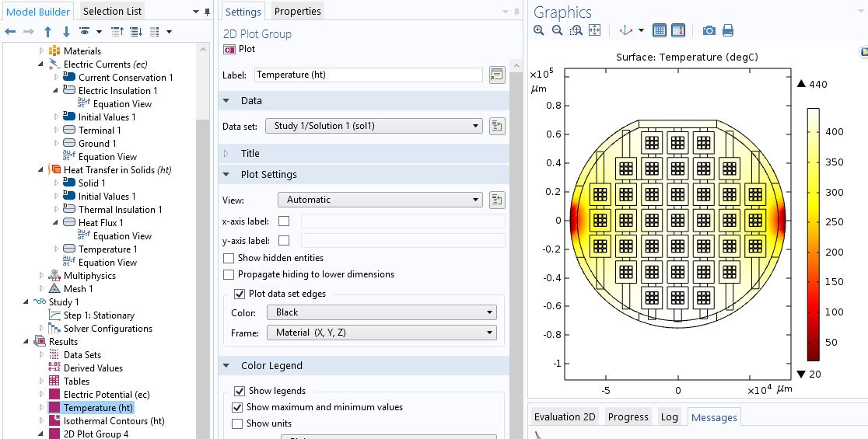This screenshot has width=868, height=439.
Task: Open the edge Color dropdown showing Black
Action: tap(380, 312)
